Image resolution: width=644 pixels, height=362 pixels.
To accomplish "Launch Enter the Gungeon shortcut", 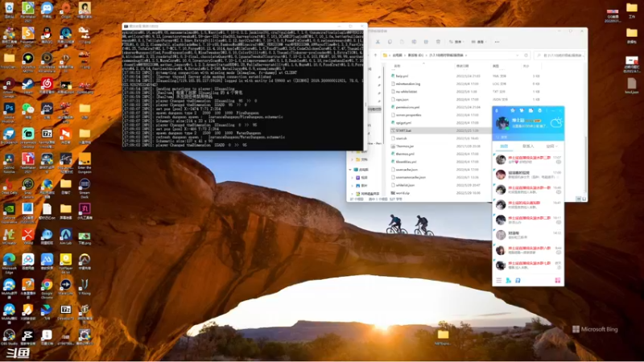I will click(x=85, y=162).
